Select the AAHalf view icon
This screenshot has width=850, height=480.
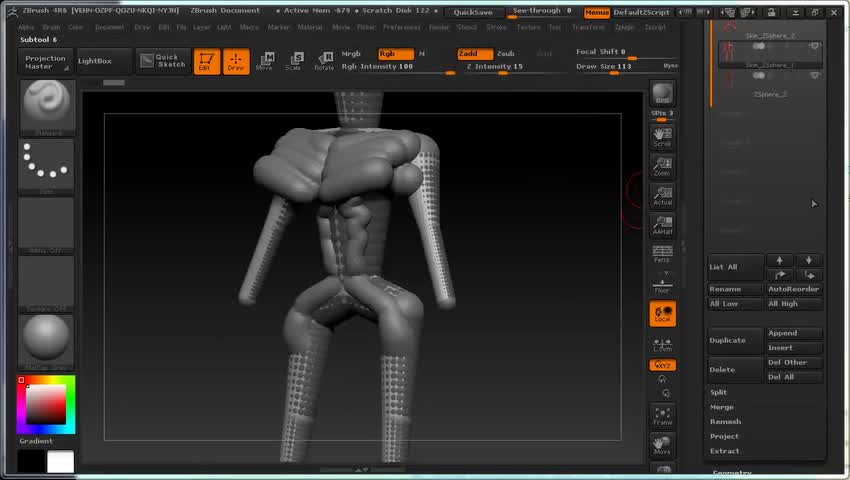point(662,226)
